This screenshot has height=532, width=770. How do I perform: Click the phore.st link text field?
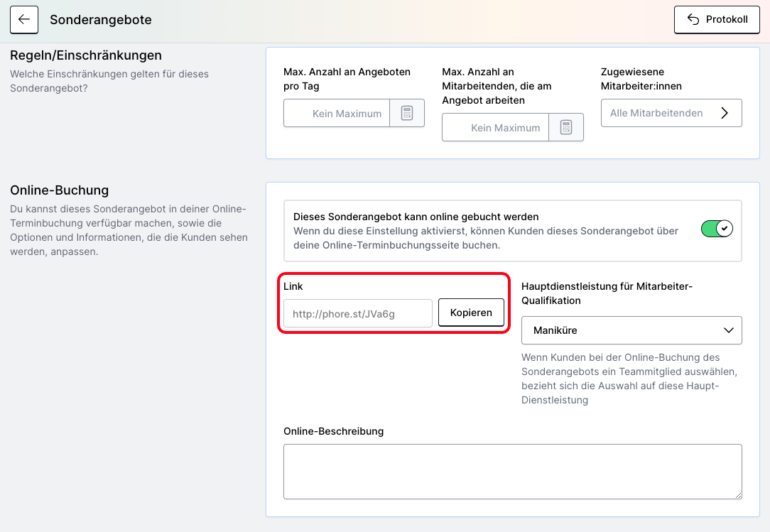coord(357,313)
